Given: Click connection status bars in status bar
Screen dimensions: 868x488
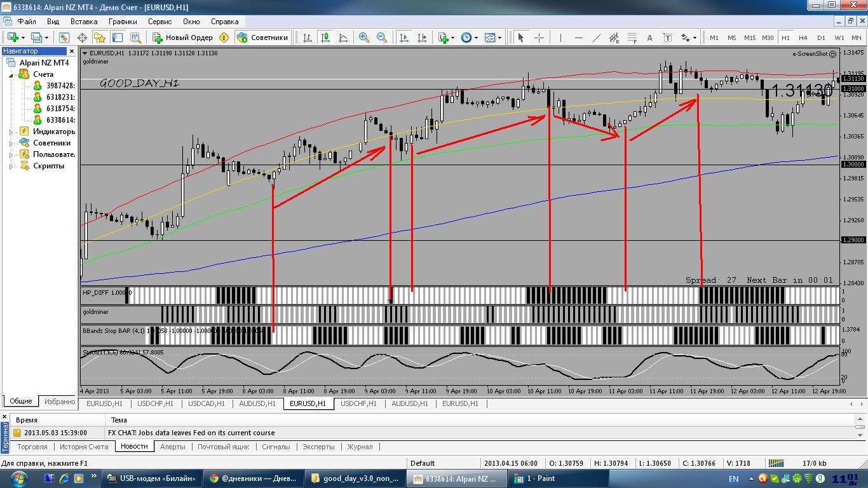Looking at the screenshot, I should coord(776,463).
